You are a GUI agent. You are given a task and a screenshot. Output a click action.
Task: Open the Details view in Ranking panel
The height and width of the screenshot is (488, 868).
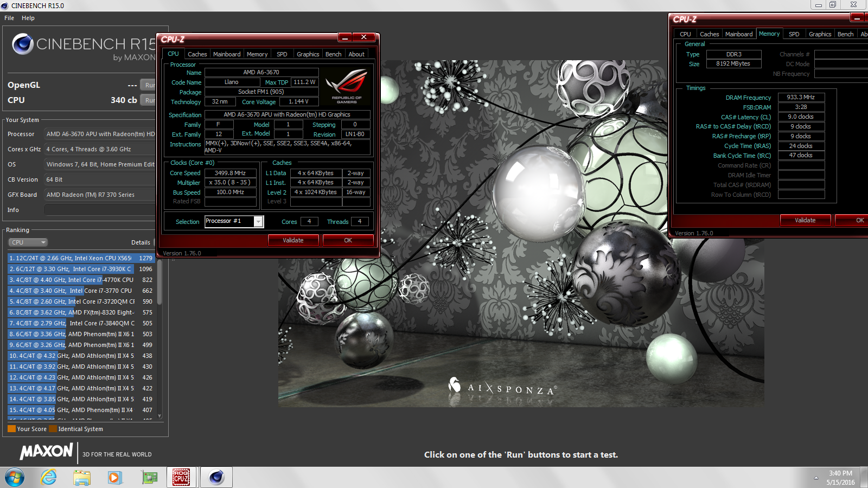pyautogui.click(x=141, y=242)
